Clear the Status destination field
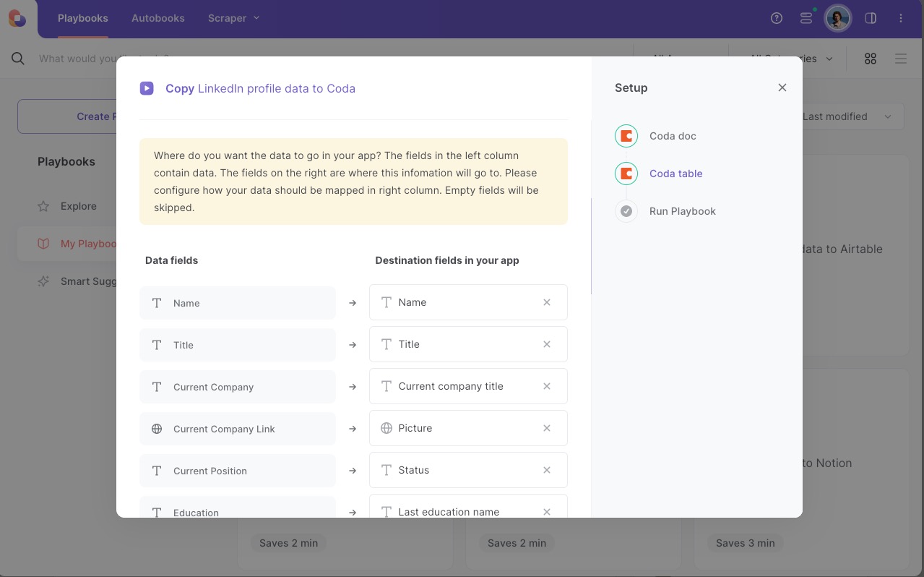Viewport: 924px width, 577px height. coord(547,470)
